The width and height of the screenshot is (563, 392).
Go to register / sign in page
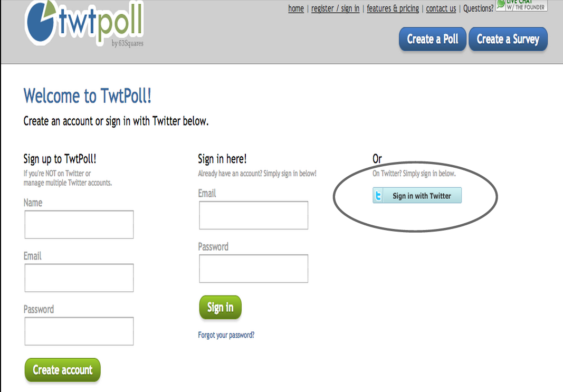(336, 8)
